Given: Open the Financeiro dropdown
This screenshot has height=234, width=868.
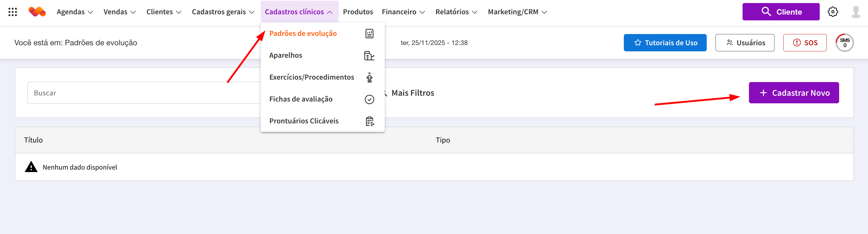Looking at the screenshot, I should 403,12.
